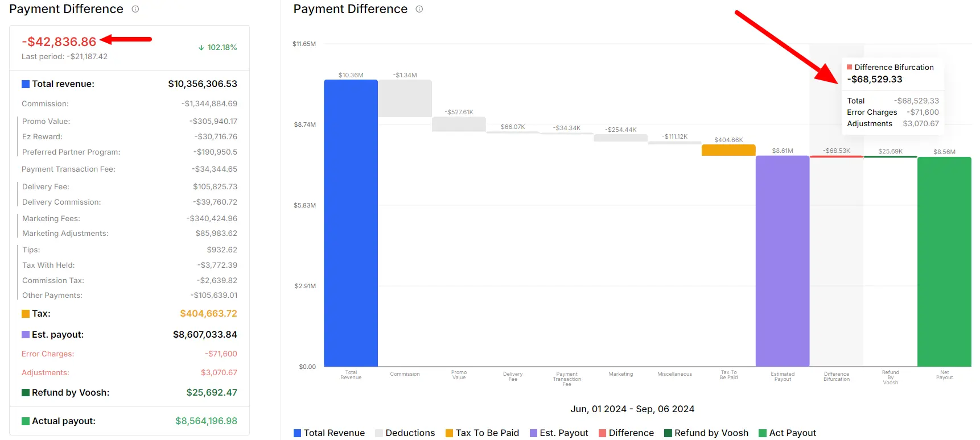Viewport: 980px width, 440px height.
Task: Click the green Actual payout square marker
Action: [26, 421]
